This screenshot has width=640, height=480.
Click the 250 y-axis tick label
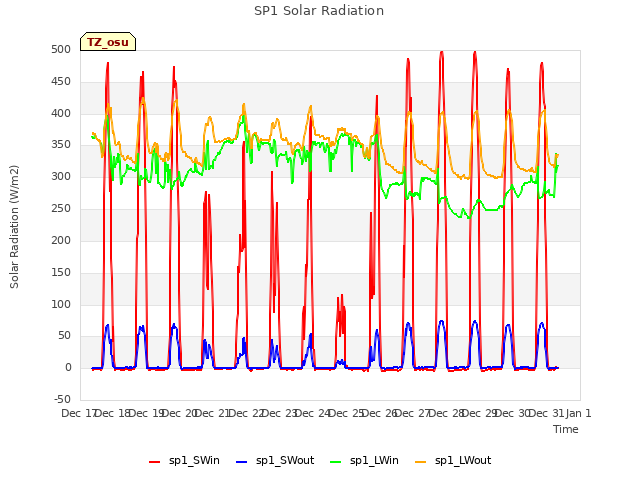61,208
